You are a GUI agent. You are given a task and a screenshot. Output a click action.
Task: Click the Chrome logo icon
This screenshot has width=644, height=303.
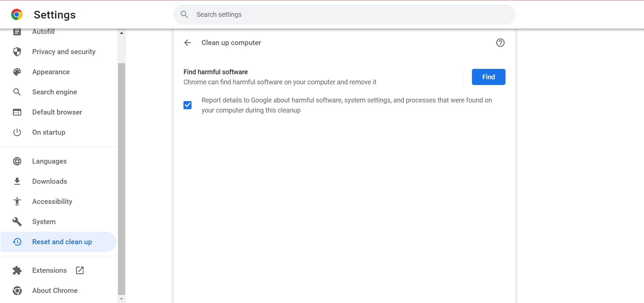(17, 14)
